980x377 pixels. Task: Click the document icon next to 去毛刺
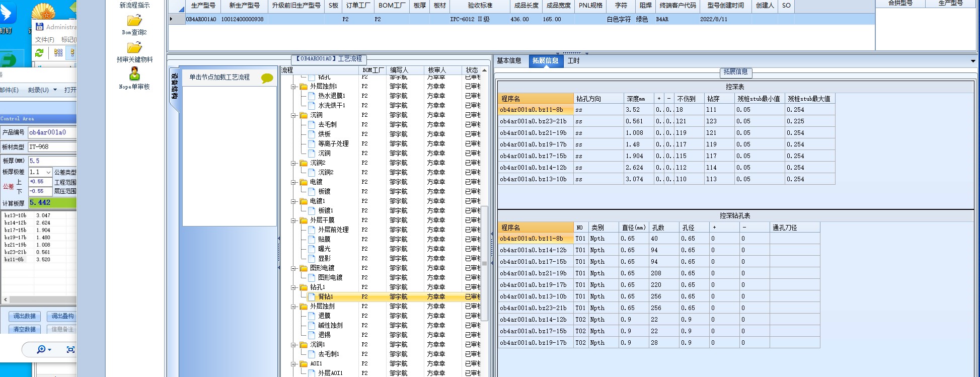point(312,125)
